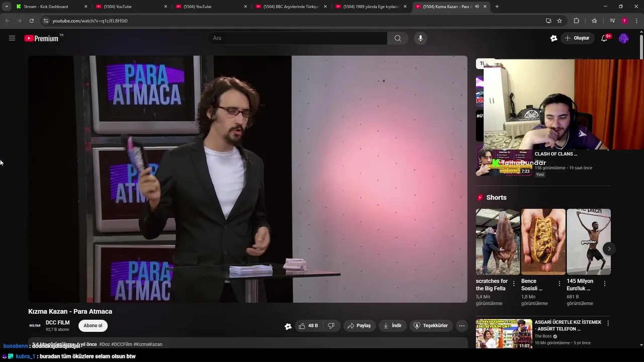644x362 pixels.
Task: Mute the Kızma Kazan tab audio icon
Action: point(477,7)
